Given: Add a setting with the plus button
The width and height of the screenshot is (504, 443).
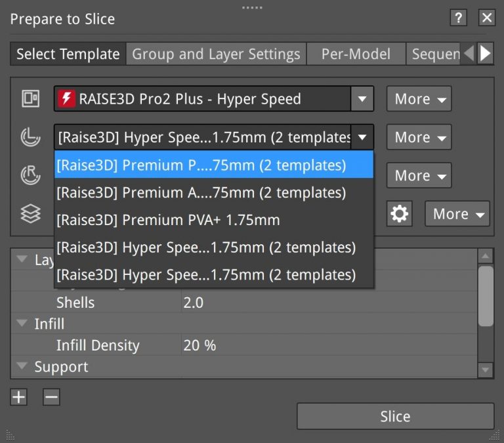Looking at the screenshot, I should [18, 397].
